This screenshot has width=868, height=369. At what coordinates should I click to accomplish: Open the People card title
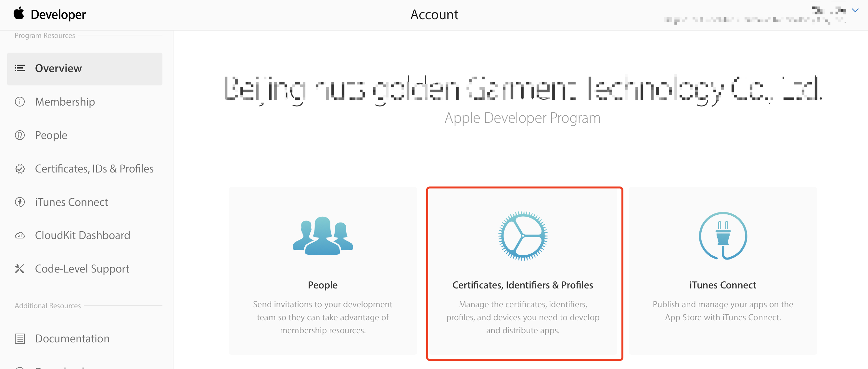(x=323, y=285)
